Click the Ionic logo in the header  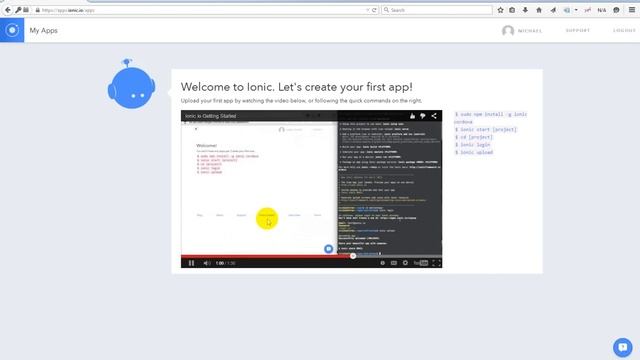[12, 30]
